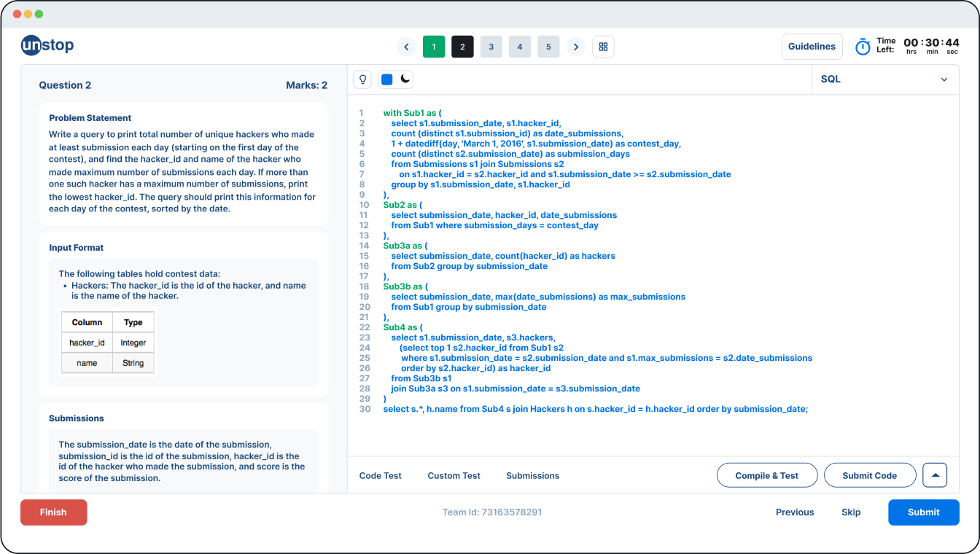980x554 pixels.
Task: Open the Code Test tab
Action: click(381, 475)
